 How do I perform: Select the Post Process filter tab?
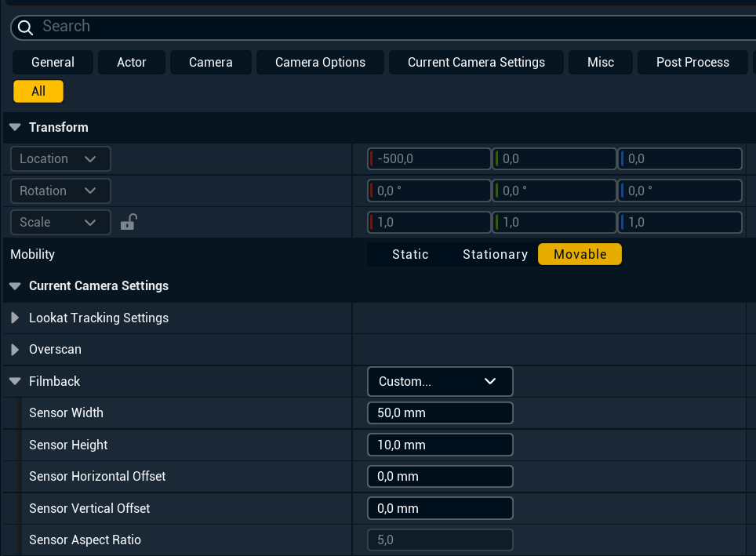(x=692, y=62)
